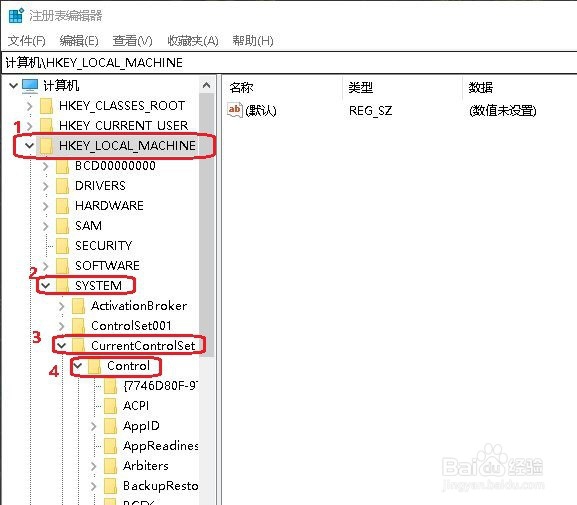Click the BackupRestore folder icon

click(110, 486)
